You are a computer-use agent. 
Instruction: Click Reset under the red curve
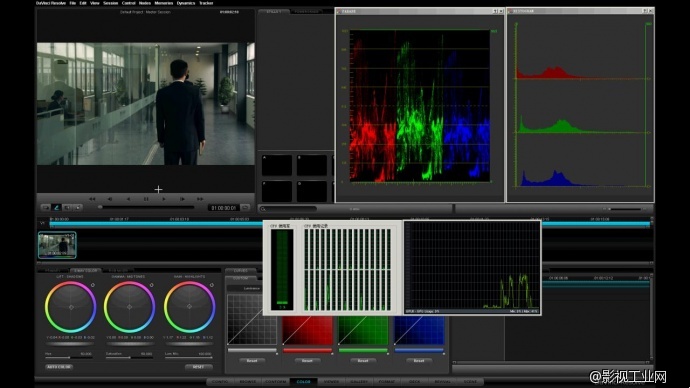click(x=307, y=361)
